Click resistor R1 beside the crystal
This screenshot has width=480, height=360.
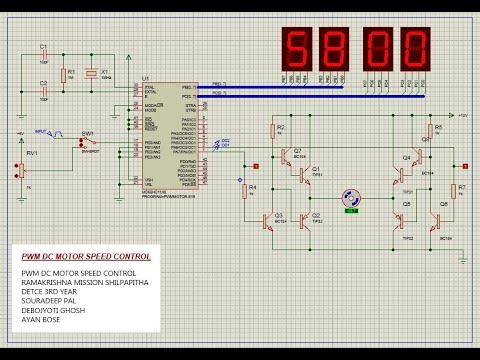click(x=63, y=76)
